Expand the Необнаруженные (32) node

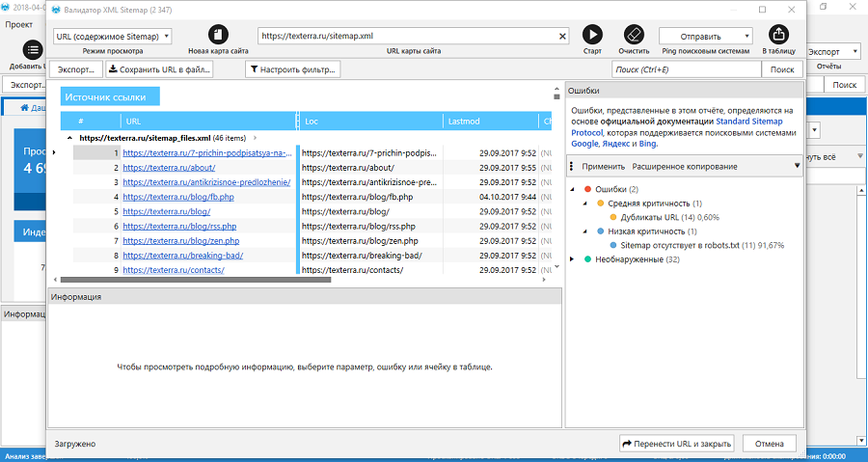click(x=572, y=259)
